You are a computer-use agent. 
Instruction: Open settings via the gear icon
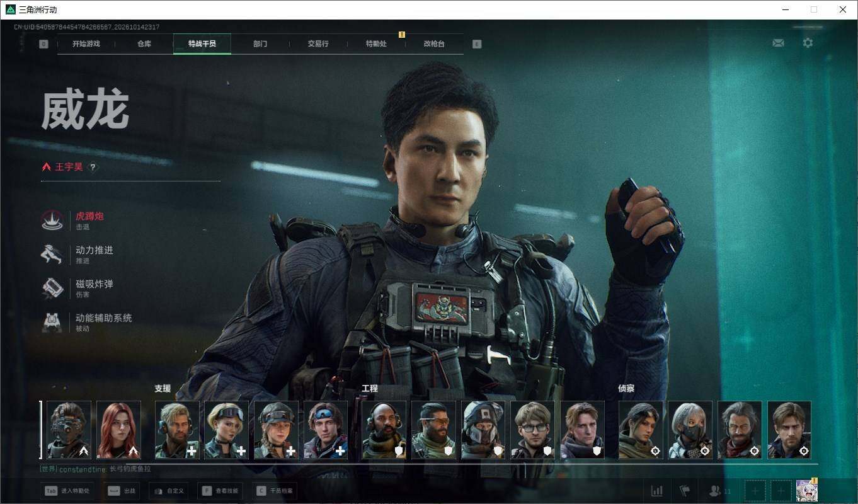[x=808, y=43]
